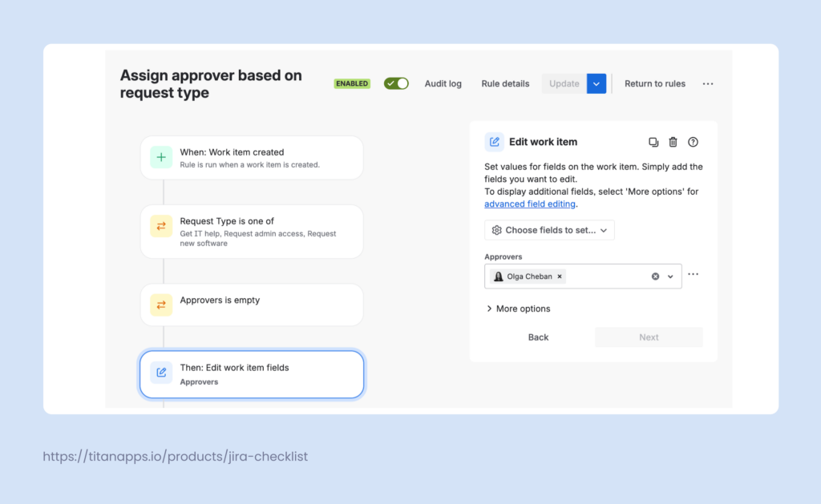821x504 pixels.
Task: Click the condition icon on Request Type block
Action: pyautogui.click(x=160, y=232)
